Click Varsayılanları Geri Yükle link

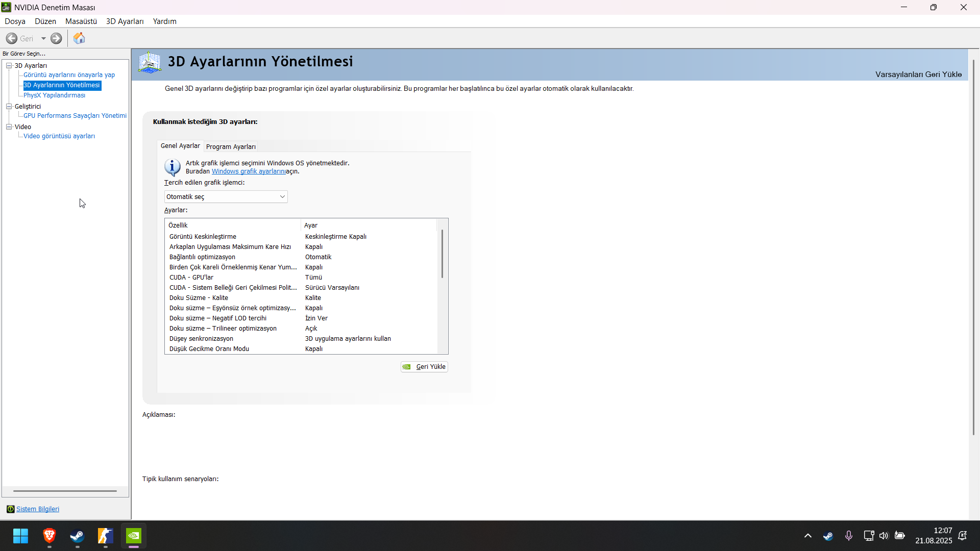(x=918, y=74)
